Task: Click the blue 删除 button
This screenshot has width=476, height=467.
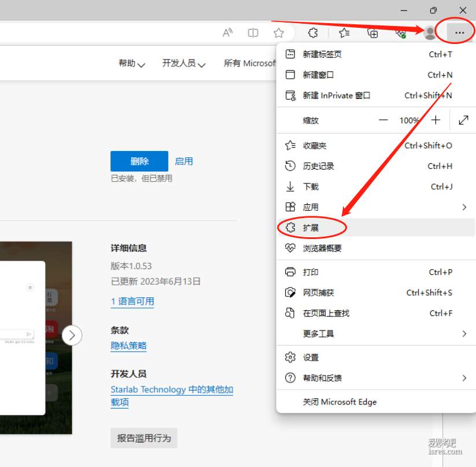Action: (x=139, y=161)
